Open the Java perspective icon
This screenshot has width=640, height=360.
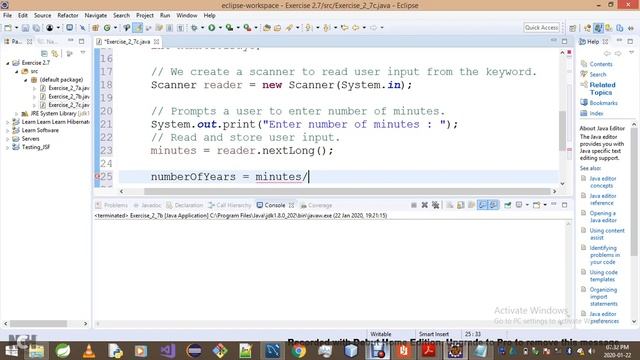[598, 28]
